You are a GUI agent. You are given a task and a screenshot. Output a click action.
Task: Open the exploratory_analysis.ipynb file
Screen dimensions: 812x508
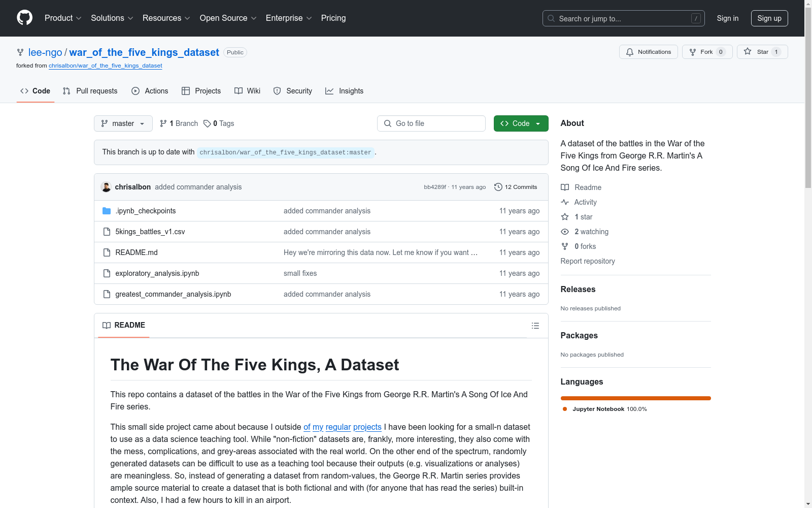(157, 273)
